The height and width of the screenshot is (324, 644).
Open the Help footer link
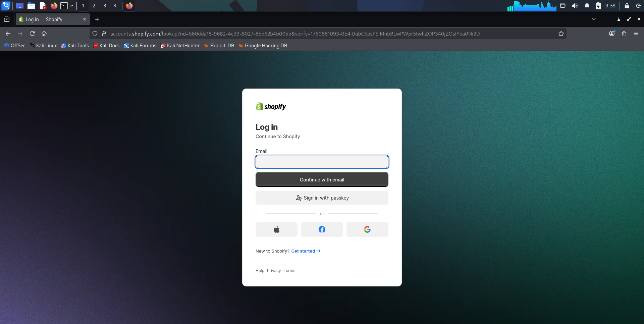click(260, 271)
